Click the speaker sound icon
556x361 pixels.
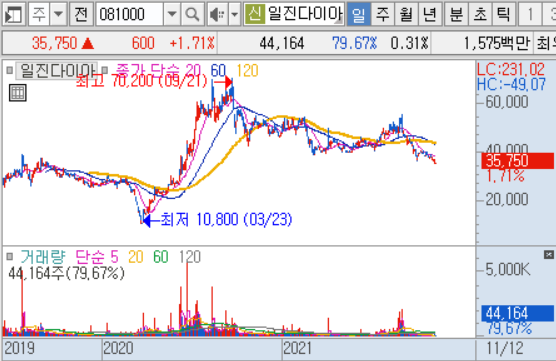tap(217, 15)
